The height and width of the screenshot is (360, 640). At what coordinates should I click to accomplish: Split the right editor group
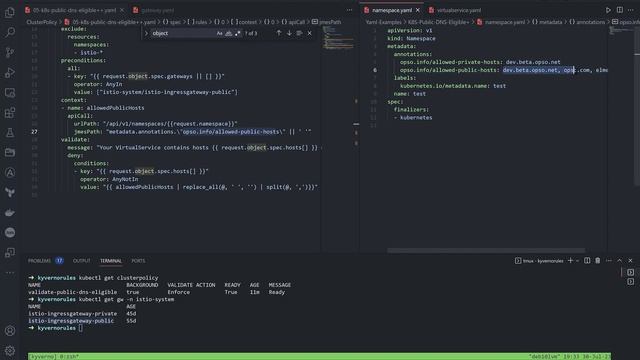pos(620,10)
